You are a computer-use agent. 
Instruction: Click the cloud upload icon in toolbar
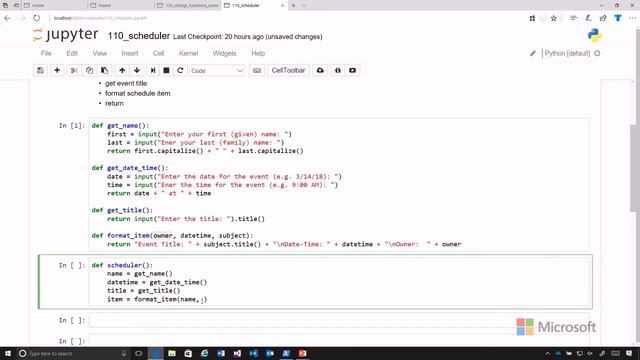(320, 71)
